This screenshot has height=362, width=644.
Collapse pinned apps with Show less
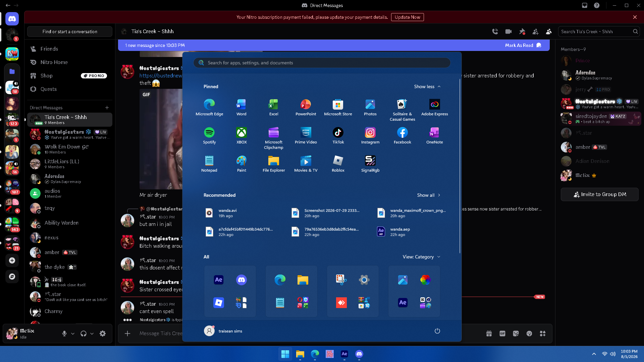click(x=427, y=86)
